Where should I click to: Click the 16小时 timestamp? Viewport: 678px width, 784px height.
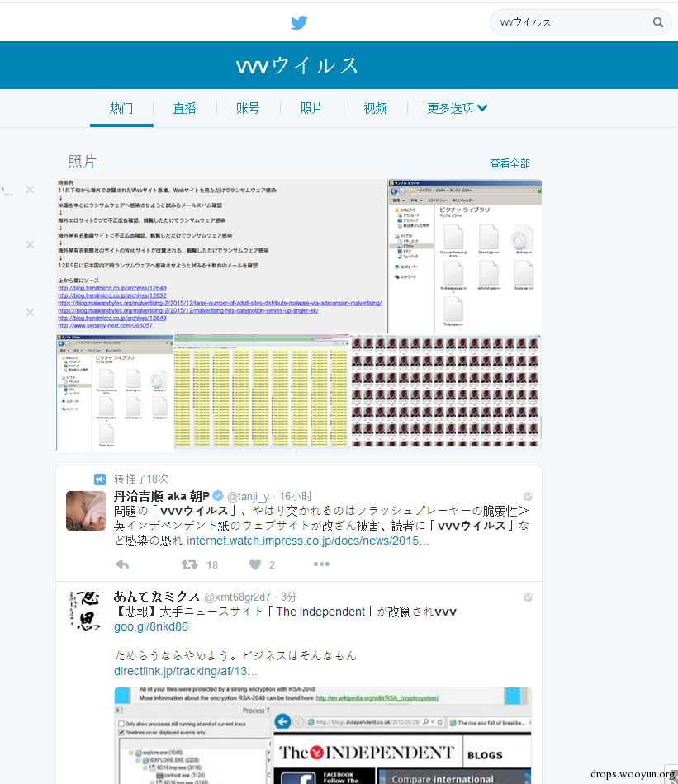pos(295,496)
